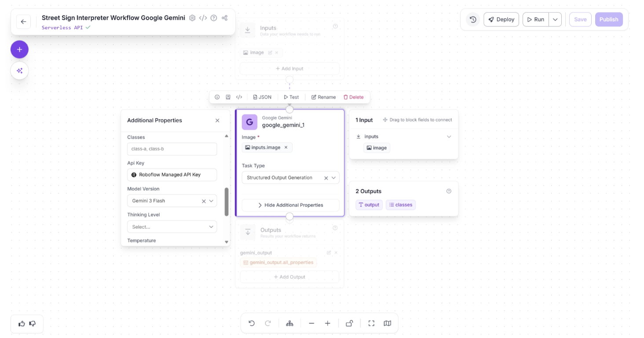
Task: Click the Classes input field
Action: [x=172, y=149]
